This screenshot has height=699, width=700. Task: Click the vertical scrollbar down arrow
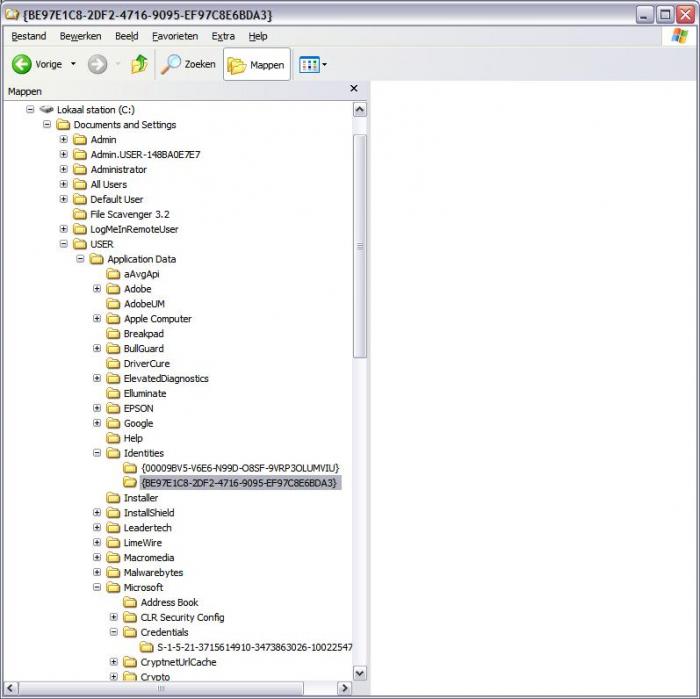(360, 673)
